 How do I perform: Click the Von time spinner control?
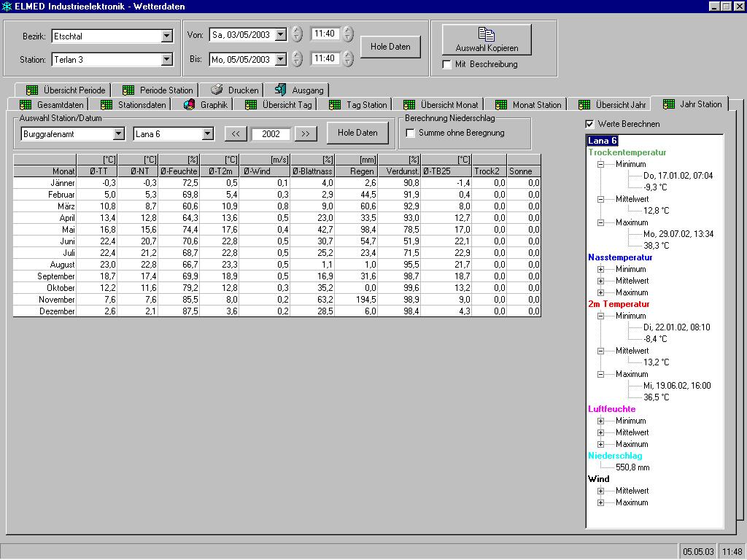tap(348, 34)
